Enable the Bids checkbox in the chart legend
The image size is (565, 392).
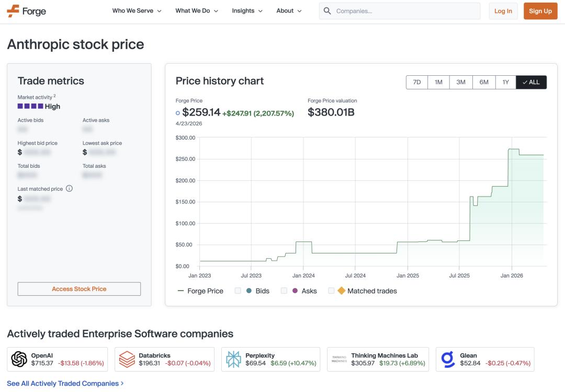[238, 291]
